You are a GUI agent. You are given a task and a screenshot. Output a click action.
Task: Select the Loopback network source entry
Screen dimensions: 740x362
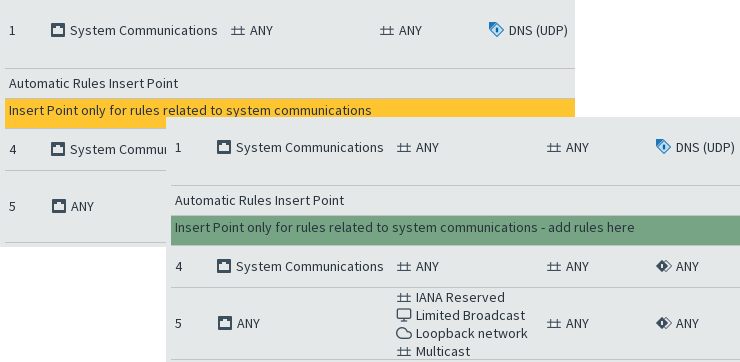[x=462, y=334]
